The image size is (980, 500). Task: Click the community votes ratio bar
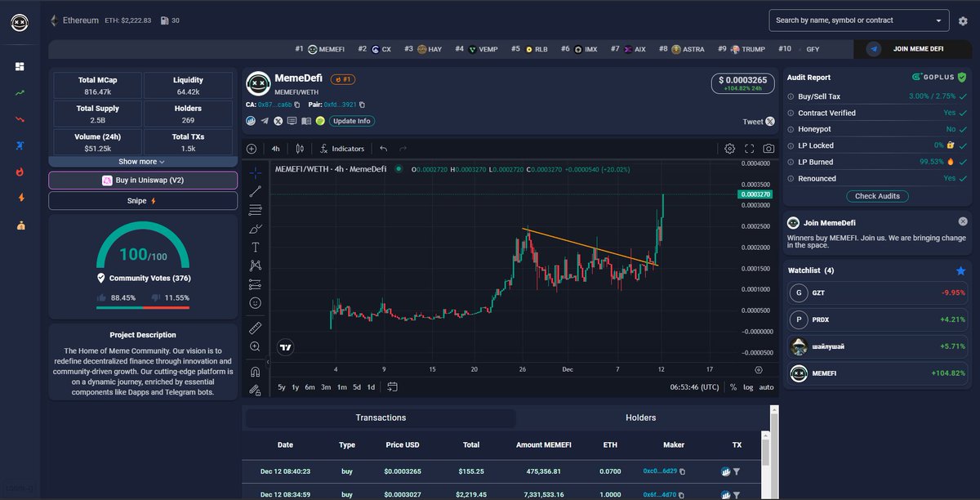(x=143, y=307)
